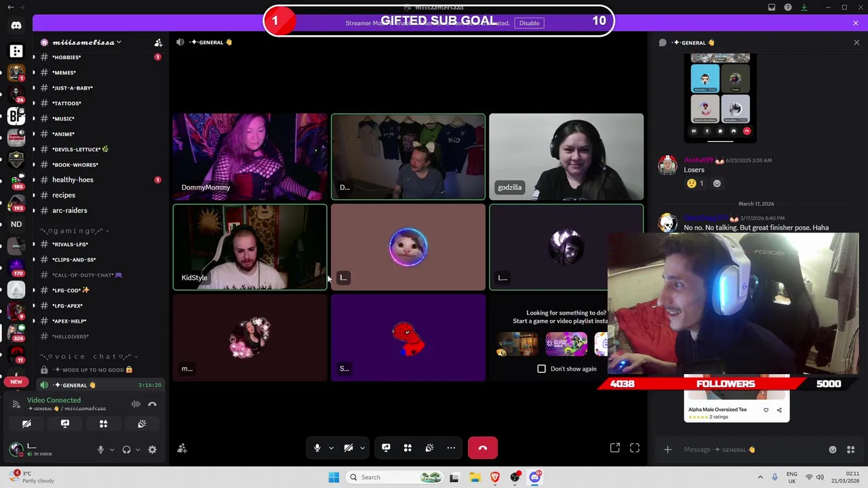Open camera options arrow in call bar
868x488 pixels.
pos(362,448)
